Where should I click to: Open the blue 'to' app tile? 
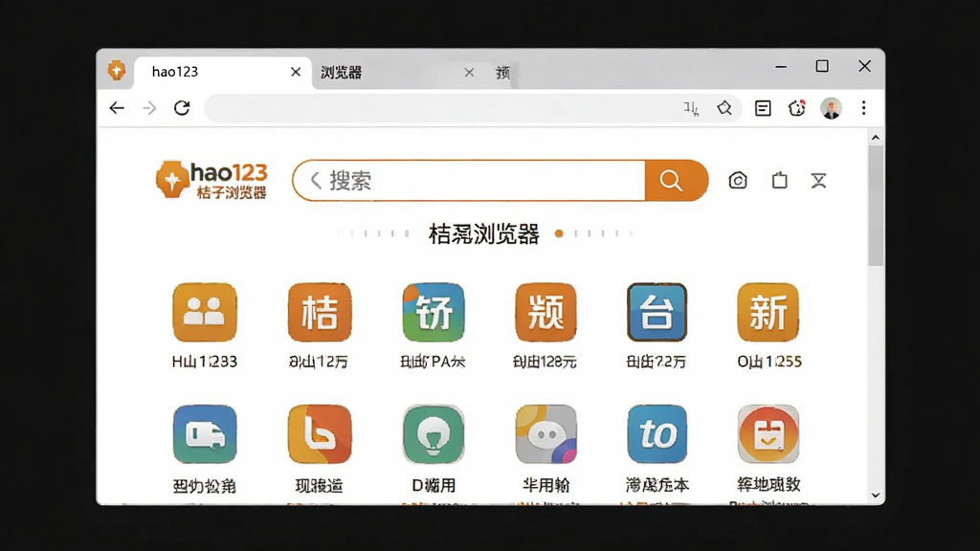pos(657,434)
